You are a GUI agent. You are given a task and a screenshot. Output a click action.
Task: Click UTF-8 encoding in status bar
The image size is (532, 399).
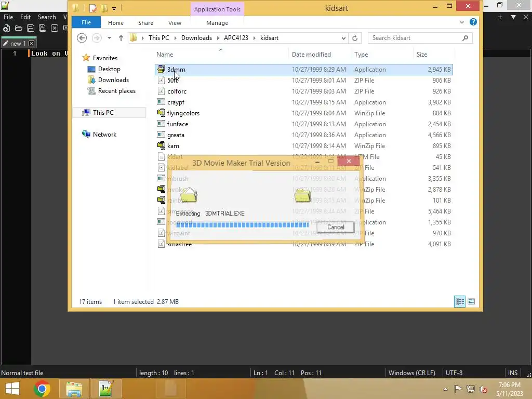tap(454, 373)
